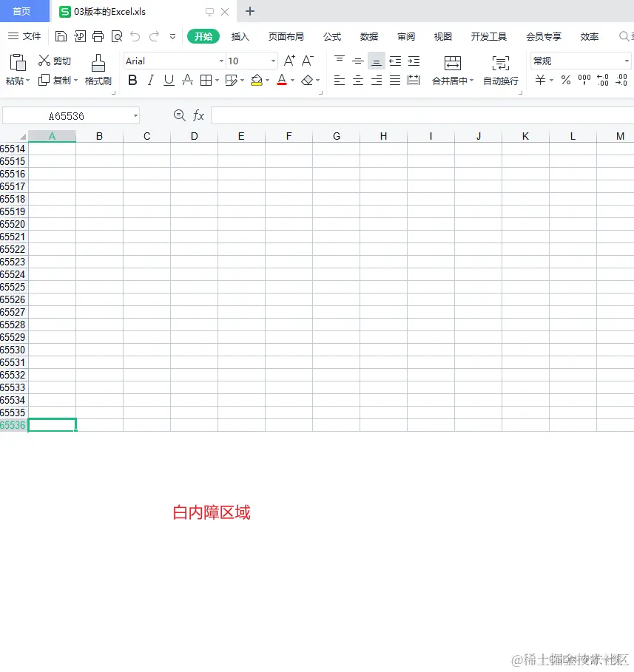
Task: Center text horizontally
Action: click(358, 80)
